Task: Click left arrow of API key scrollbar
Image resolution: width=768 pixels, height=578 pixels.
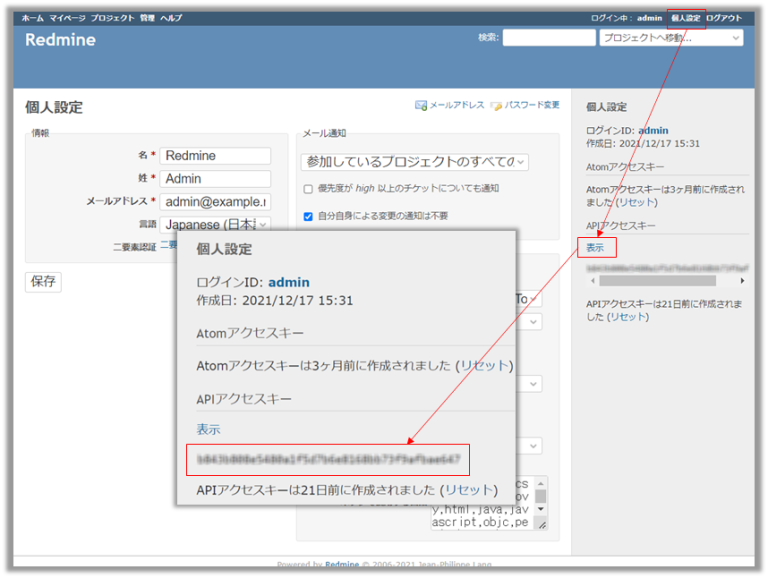Action: click(591, 281)
